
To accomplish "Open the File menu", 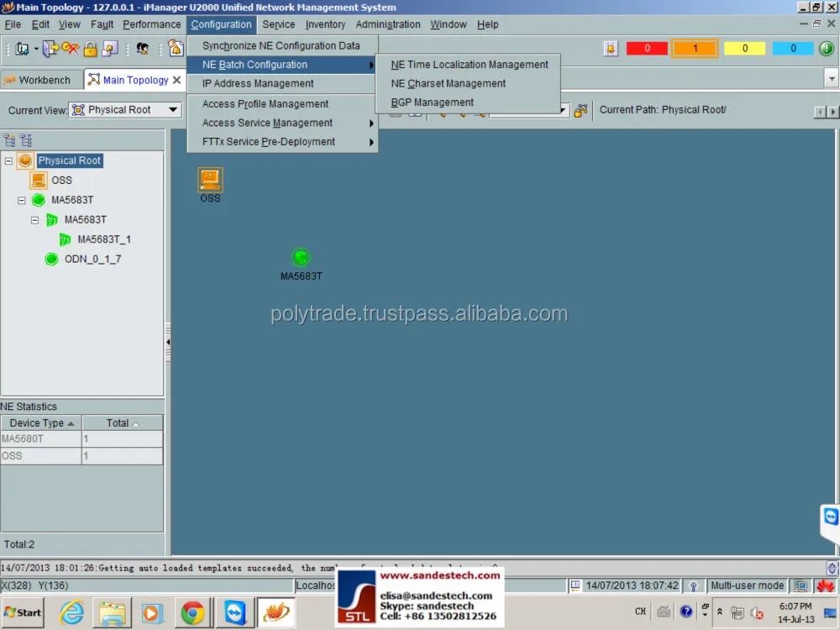I will point(13,24).
